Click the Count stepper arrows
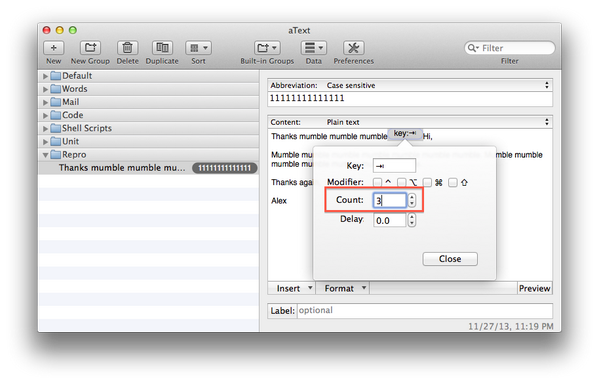The height and width of the screenshot is (384, 599). coord(411,200)
